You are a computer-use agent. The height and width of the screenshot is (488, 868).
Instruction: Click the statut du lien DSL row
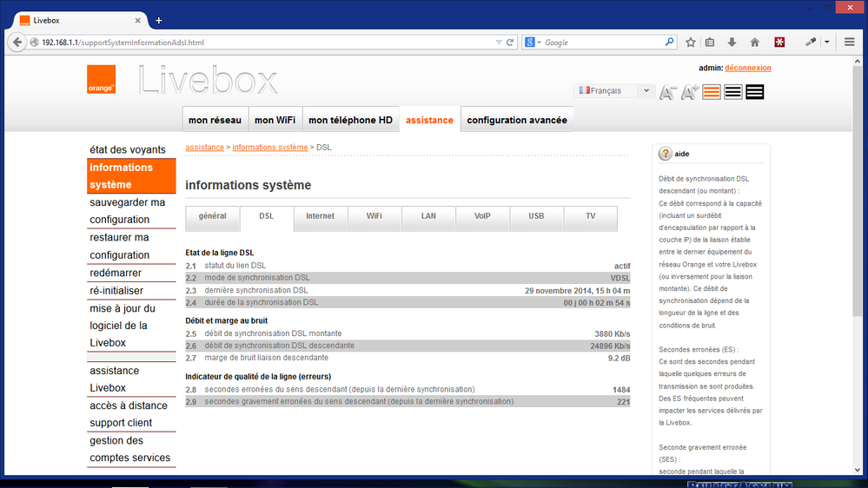point(407,266)
